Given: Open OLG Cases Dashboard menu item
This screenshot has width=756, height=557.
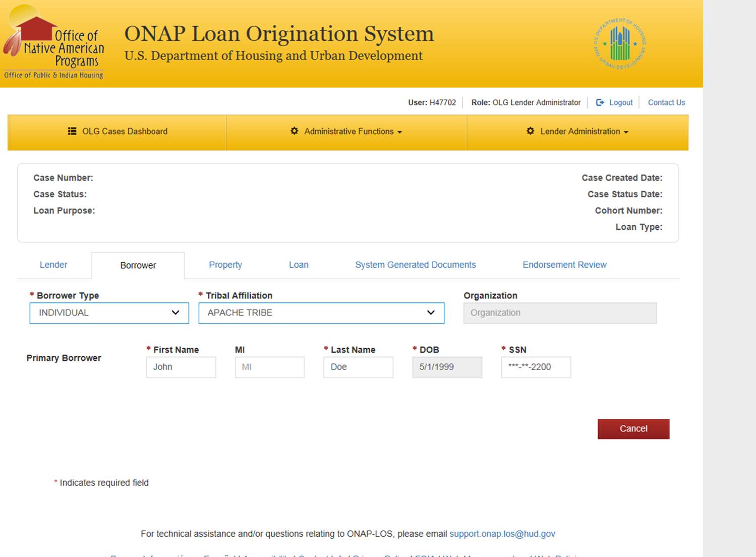Looking at the screenshot, I should pyautogui.click(x=118, y=132).
